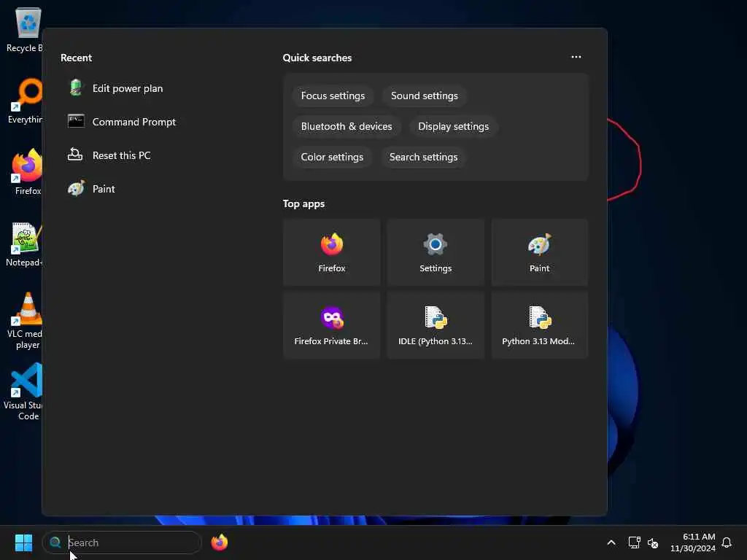Open the network tray icon
This screenshot has width=747, height=560.
tap(634, 542)
